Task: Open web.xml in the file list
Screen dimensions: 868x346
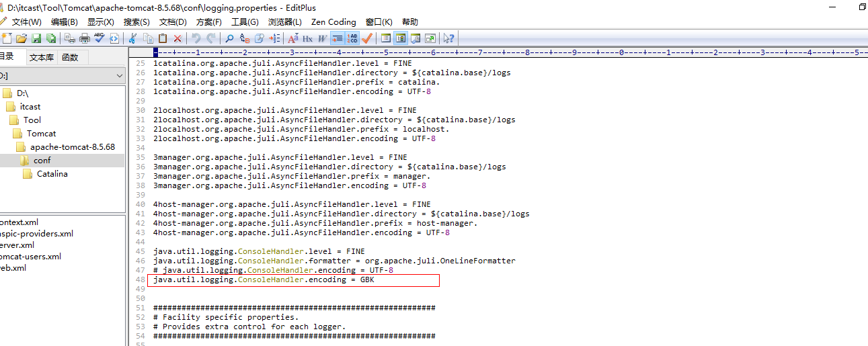Action: click(13, 267)
